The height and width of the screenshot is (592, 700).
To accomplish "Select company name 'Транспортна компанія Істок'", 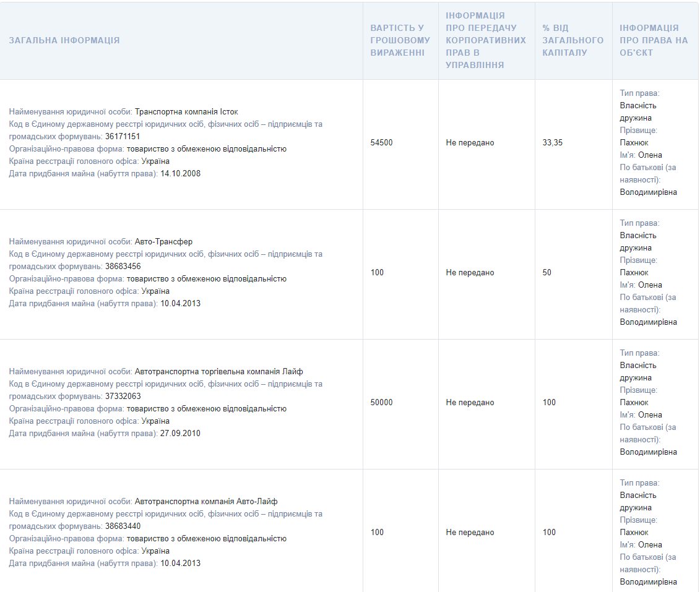I will 186,112.
